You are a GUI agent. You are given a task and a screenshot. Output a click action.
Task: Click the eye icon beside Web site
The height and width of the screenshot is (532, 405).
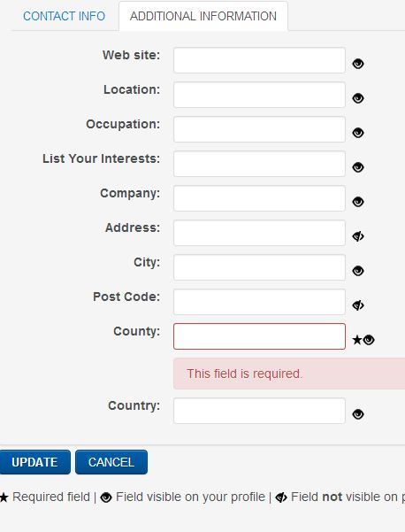pos(358,64)
